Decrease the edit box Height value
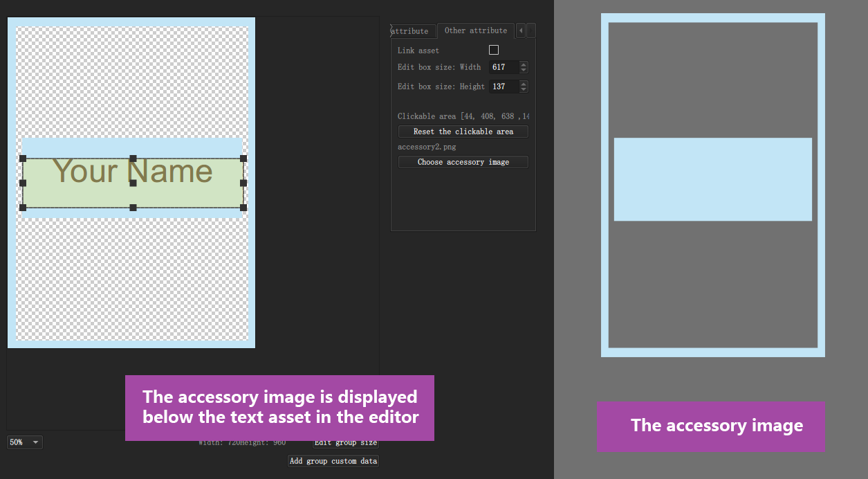The image size is (868, 479). 524,89
